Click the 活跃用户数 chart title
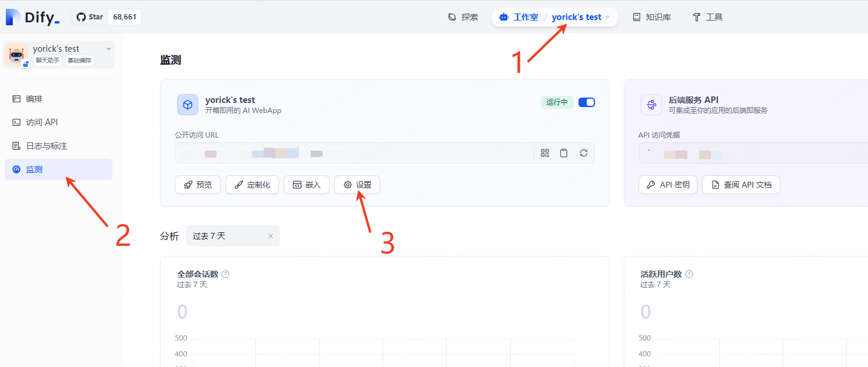 click(x=661, y=274)
